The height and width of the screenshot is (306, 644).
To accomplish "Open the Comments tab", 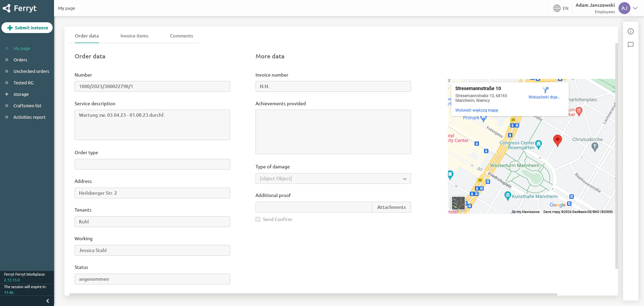I will point(182,36).
